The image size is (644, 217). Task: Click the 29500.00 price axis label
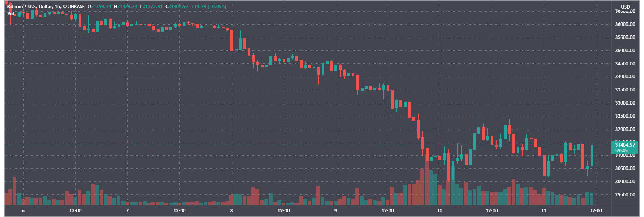click(625, 195)
